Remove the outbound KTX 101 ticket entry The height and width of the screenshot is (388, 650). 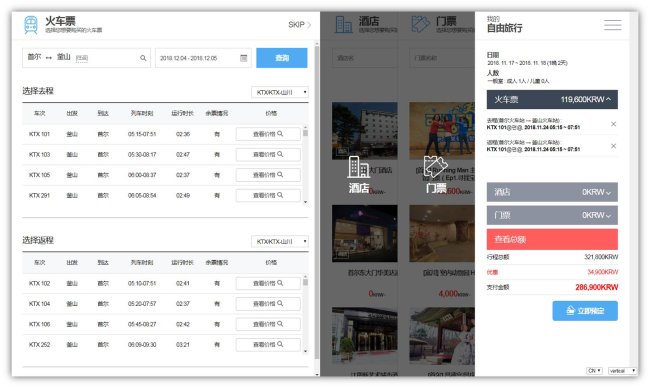613,124
